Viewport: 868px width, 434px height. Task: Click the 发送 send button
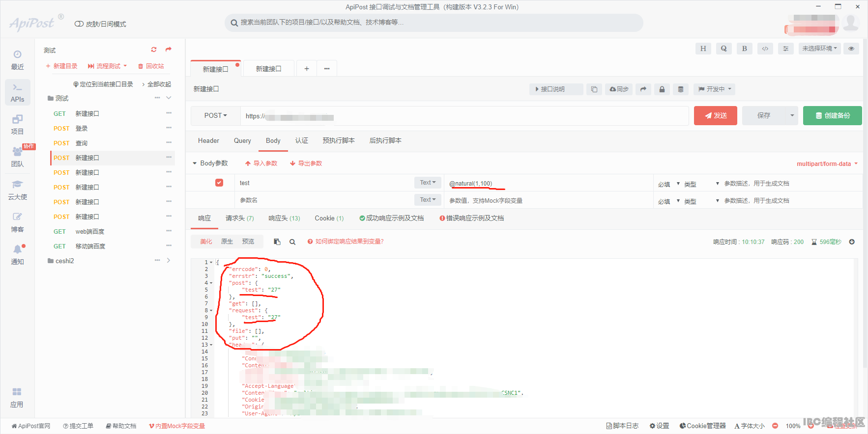tap(716, 116)
